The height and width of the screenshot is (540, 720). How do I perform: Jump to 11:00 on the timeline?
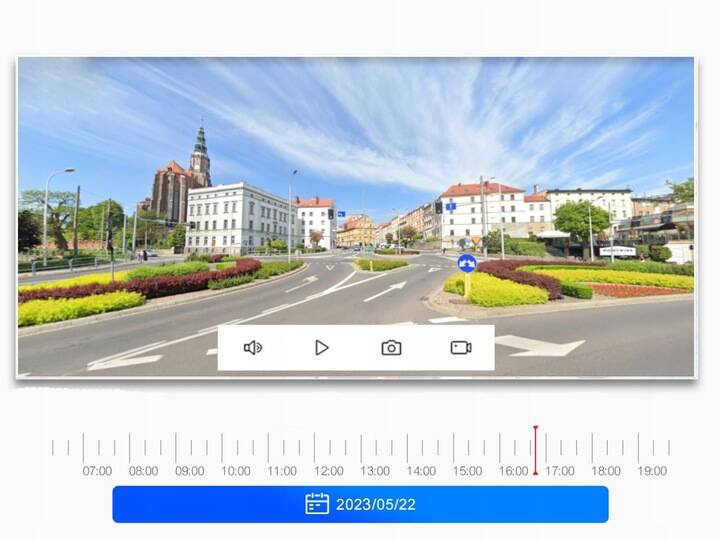coord(282,471)
